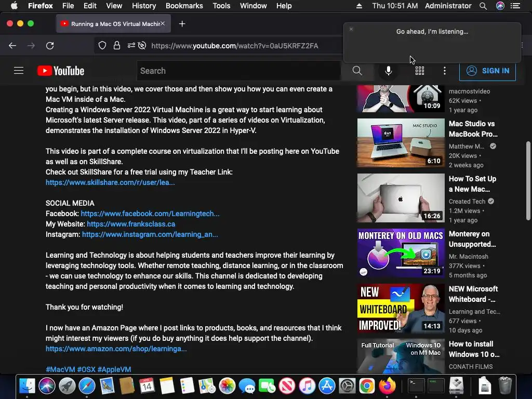Click the YouTube URL address field
Image resolution: width=532 pixels, height=399 pixels.
pyautogui.click(x=235, y=46)
